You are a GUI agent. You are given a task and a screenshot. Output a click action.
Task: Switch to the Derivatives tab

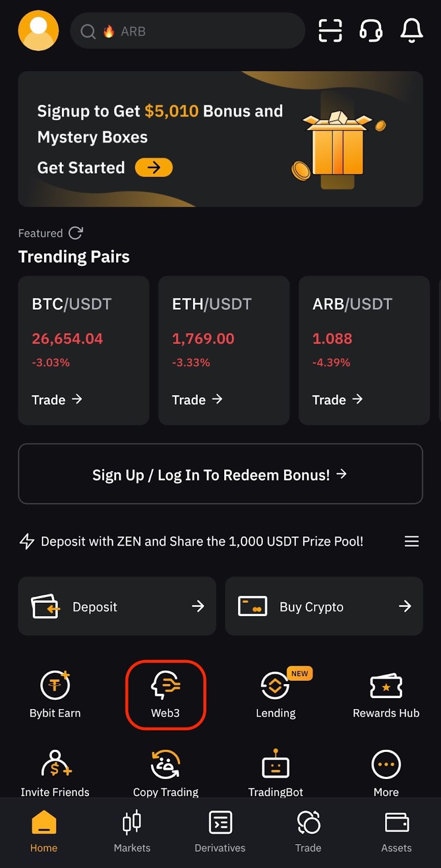click(x=220, y=831)
